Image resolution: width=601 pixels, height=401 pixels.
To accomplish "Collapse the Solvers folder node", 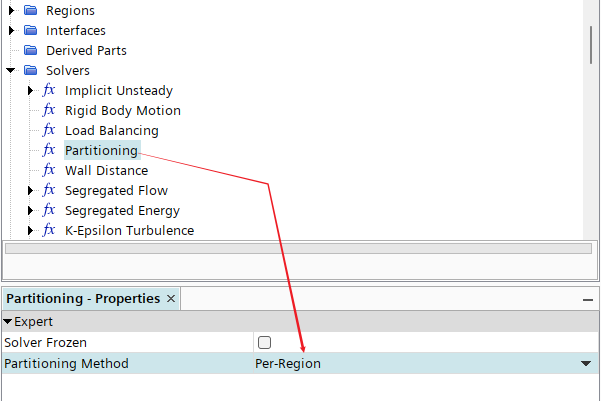I will (x=10, y=70).
